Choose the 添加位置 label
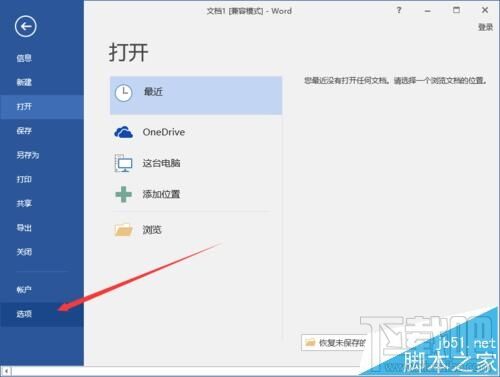This screenshot has width=500, height=377. click(x=161, y=194)
